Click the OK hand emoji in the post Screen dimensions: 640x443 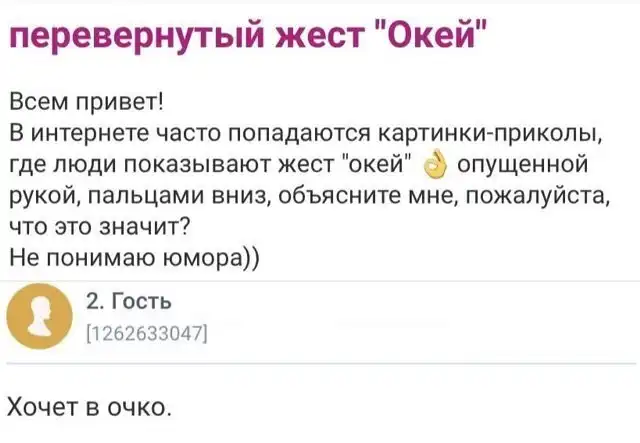click(433, 164)
